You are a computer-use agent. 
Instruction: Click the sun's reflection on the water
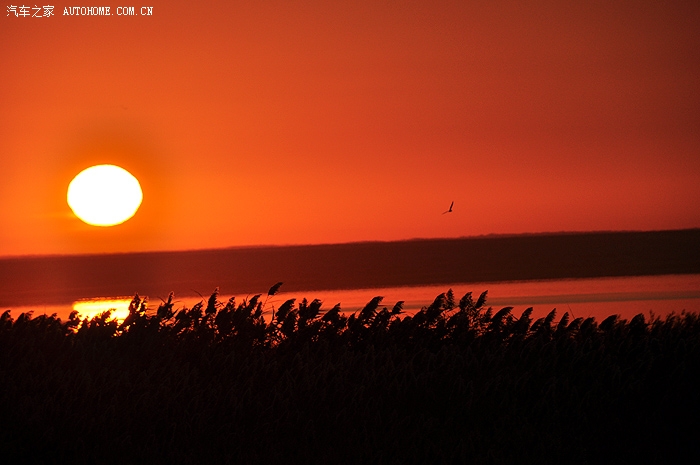(100, 308)
